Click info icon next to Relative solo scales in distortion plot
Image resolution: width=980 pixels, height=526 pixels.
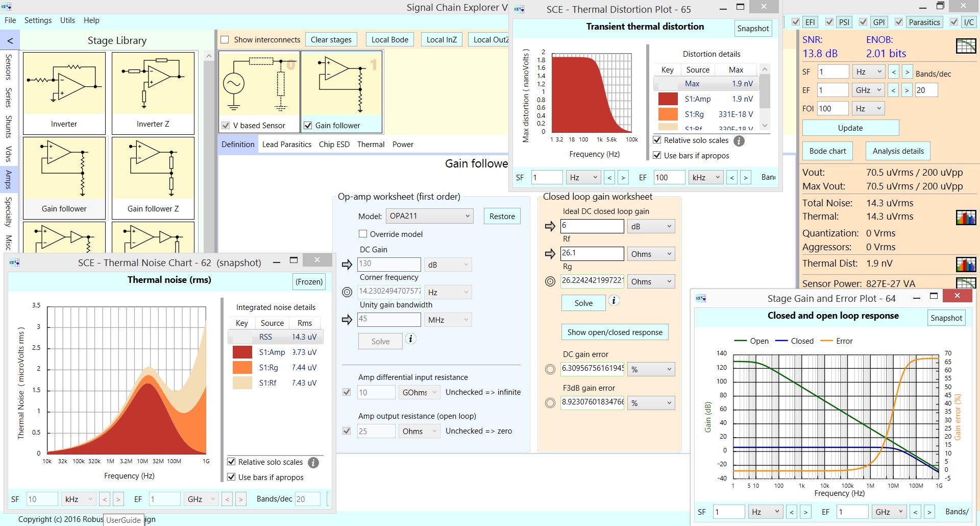point(739,140)
